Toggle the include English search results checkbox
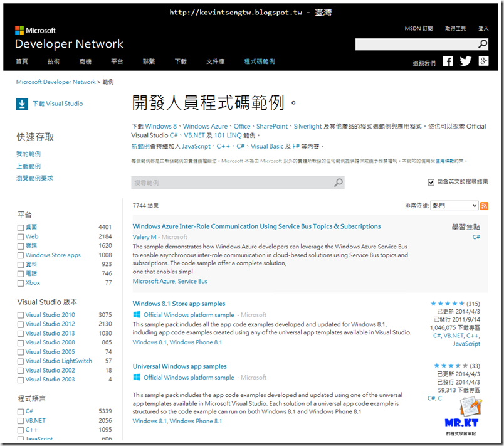Screen dimensions: 504x446 tap(431, 183)
